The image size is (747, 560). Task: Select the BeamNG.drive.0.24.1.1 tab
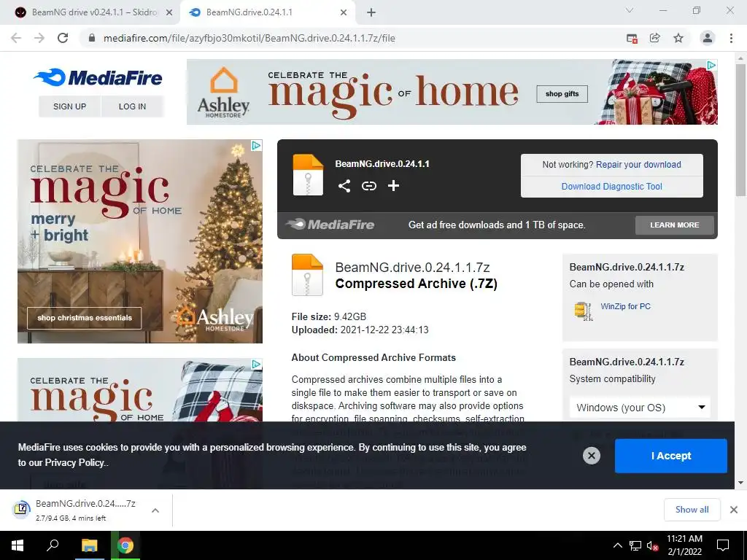pyautogui.click(x=267, y=12)
